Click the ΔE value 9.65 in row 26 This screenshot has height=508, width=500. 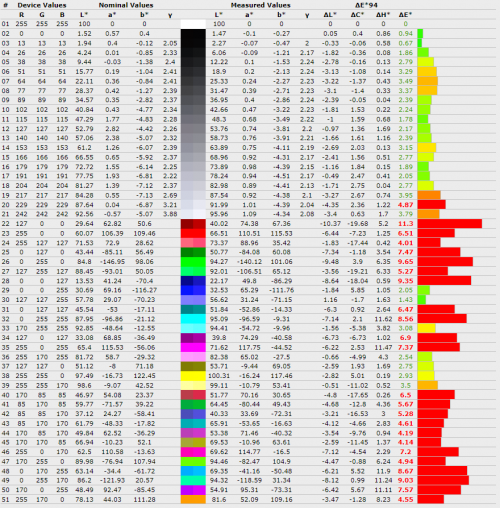[405, 262]
